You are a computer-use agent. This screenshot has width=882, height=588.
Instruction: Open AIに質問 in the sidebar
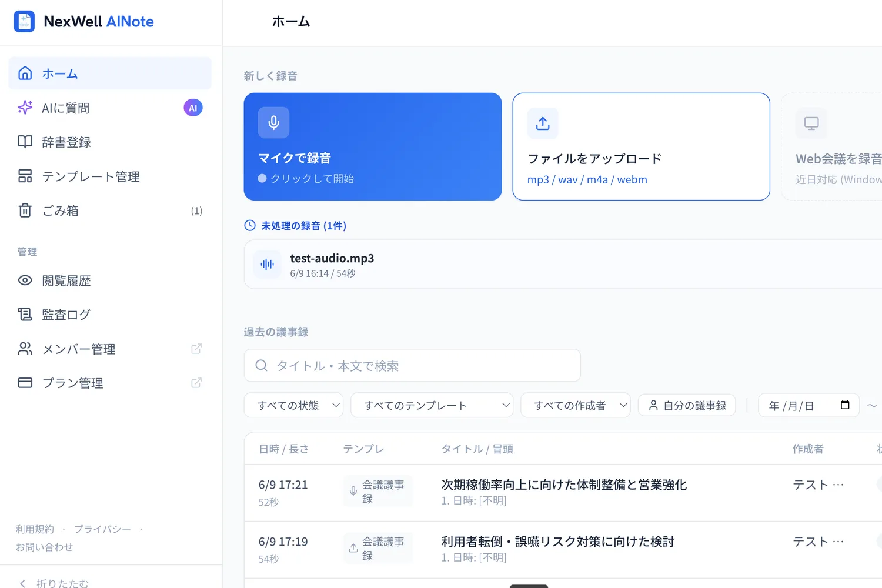point(110,108)
